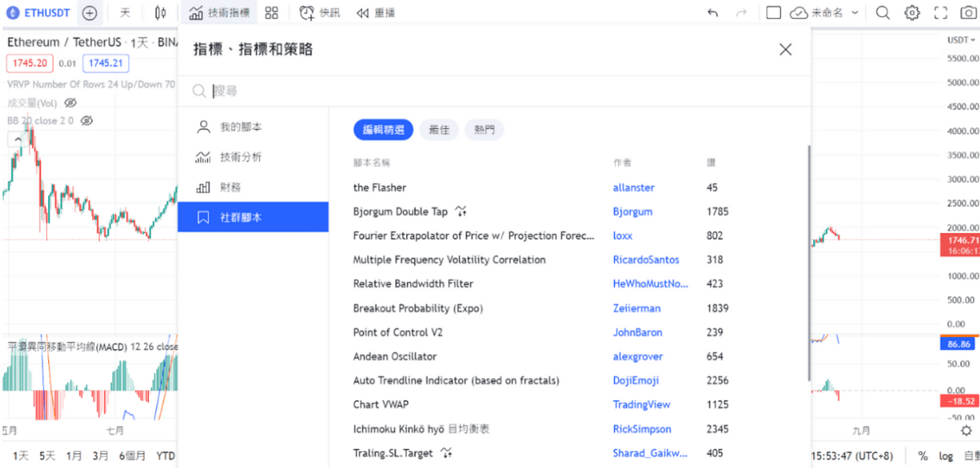Open author loxx profile link
The image size is (980, 468).
pyautogui.click(x=622, y=236)
